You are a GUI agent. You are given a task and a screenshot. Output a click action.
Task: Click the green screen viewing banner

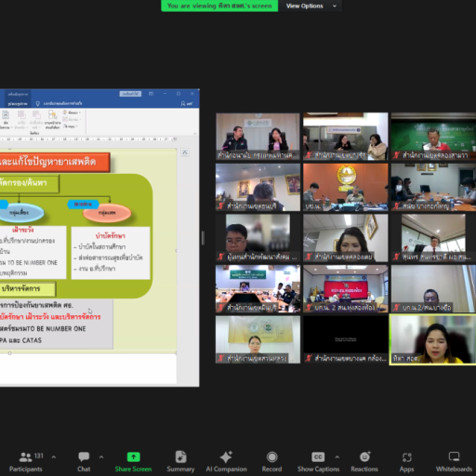pyautogui.click(x=219, y=6)
